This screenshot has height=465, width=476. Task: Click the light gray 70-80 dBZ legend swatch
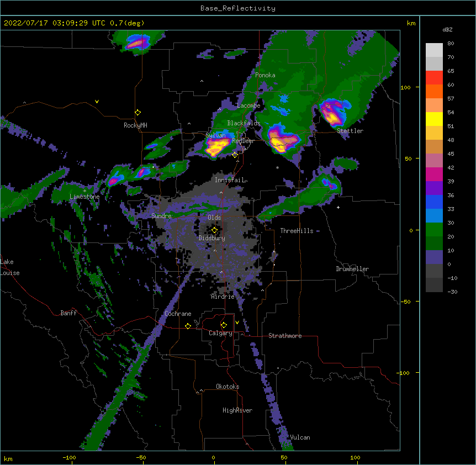[x=434, y=50]
